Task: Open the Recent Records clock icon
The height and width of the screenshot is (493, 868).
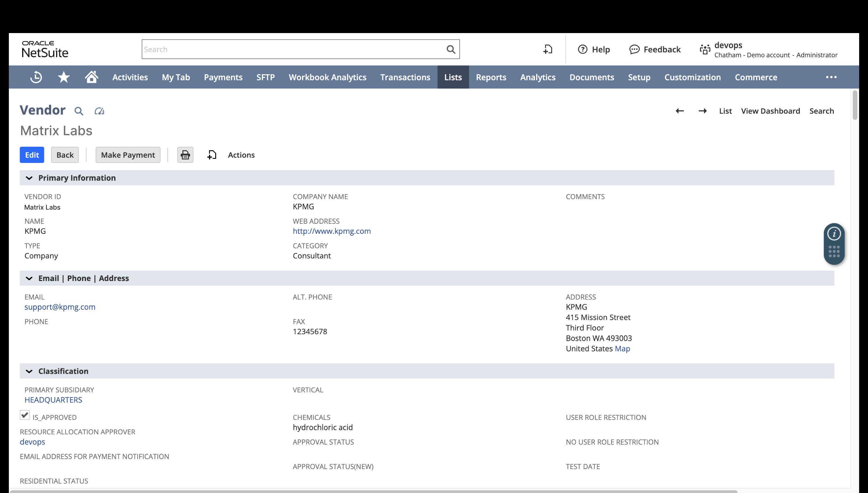Action: tap(36, 77)
